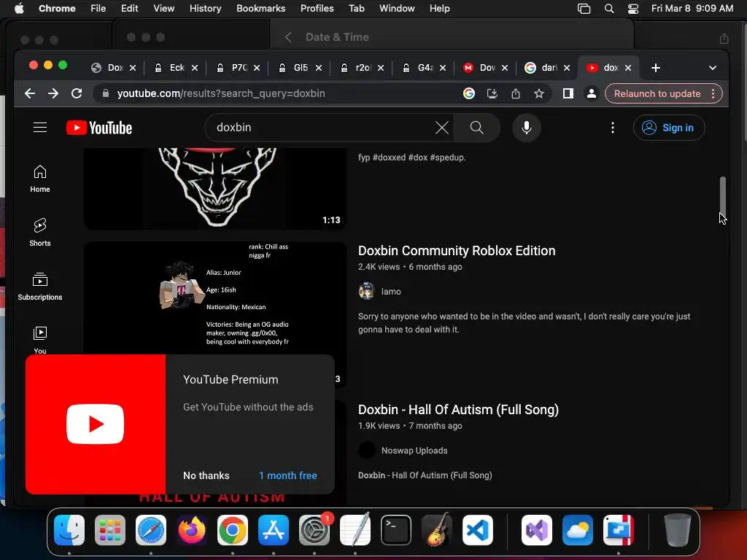Viewport: 747px width, 560px height.
Task: Go to Home in the sidebar
Action: coord(40,179)
